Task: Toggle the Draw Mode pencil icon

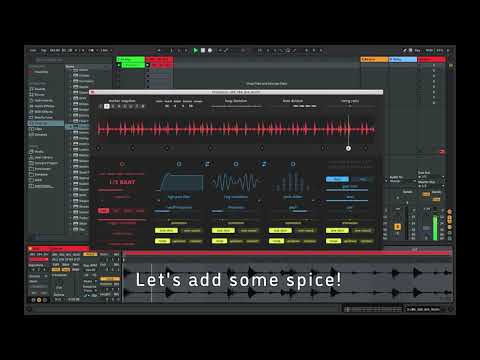Action: 404,50
